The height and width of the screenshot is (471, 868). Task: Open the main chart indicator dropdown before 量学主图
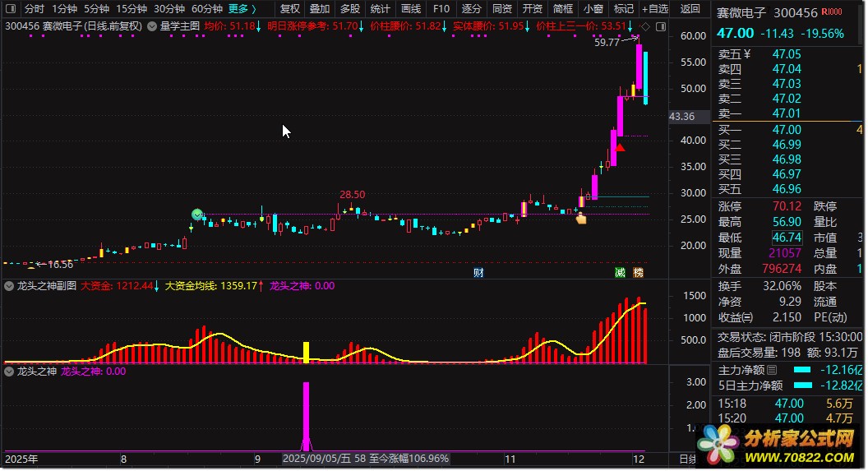(152, 26)
